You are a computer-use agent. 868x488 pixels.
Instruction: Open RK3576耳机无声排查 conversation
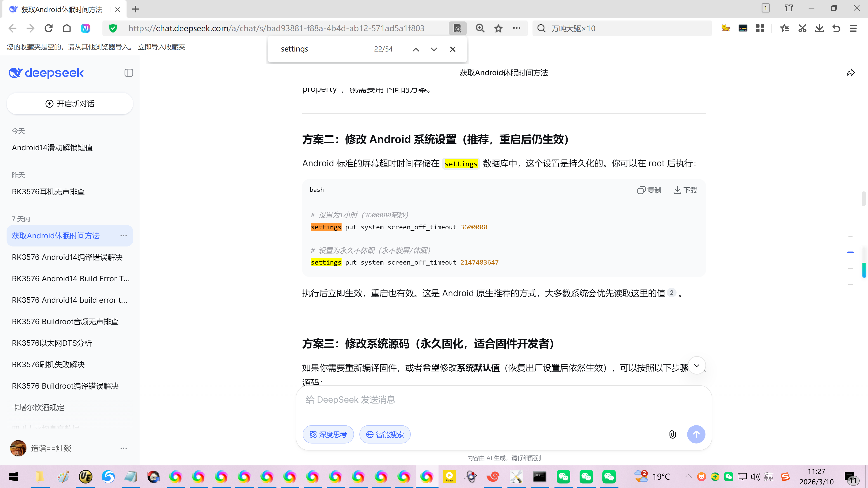[x=48, y=192]
